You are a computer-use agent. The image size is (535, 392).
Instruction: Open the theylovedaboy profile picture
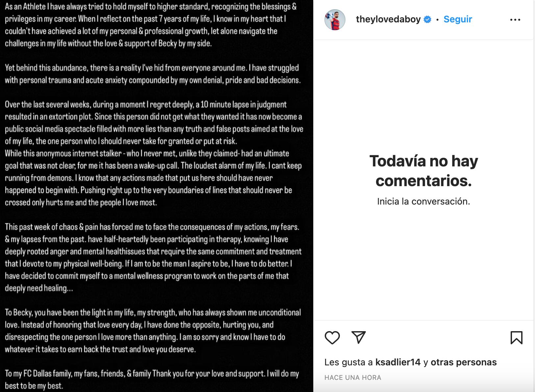(335, 20)
